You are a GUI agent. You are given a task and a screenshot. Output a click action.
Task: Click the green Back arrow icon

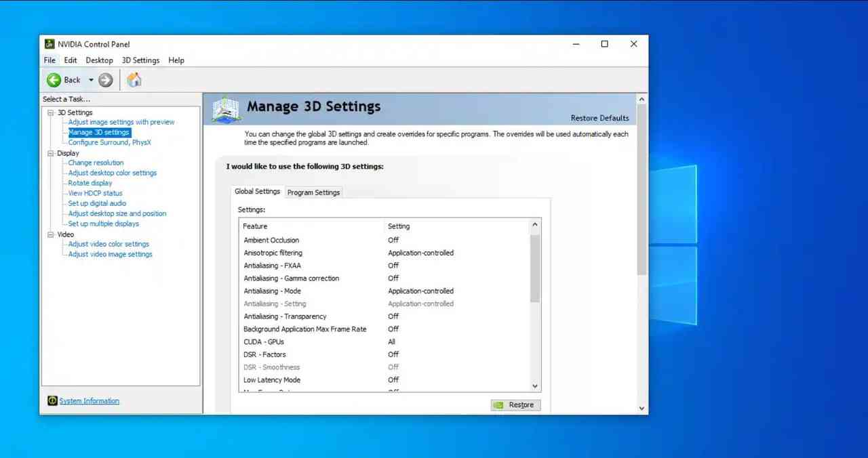point(54,80)
